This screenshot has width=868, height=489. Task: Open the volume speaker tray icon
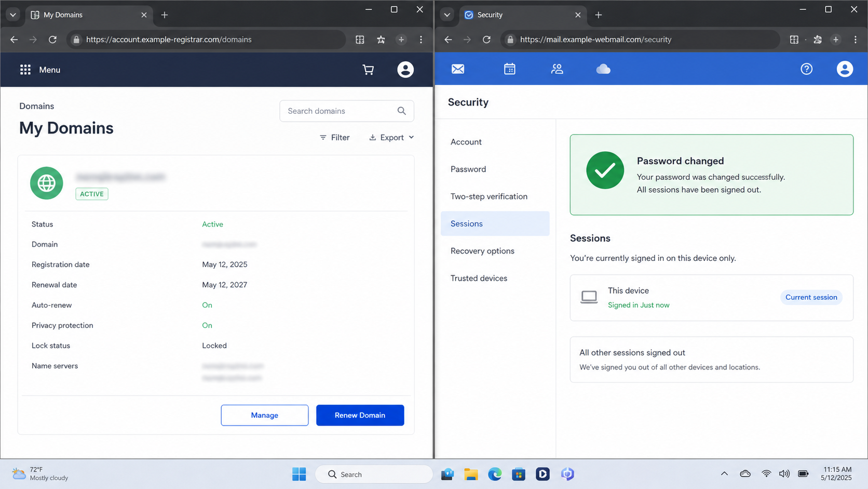tap(784, 473)
